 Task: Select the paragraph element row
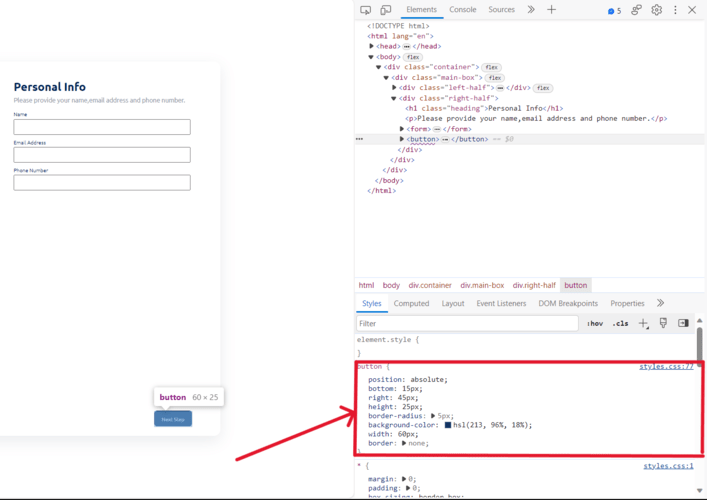(536, 118)
